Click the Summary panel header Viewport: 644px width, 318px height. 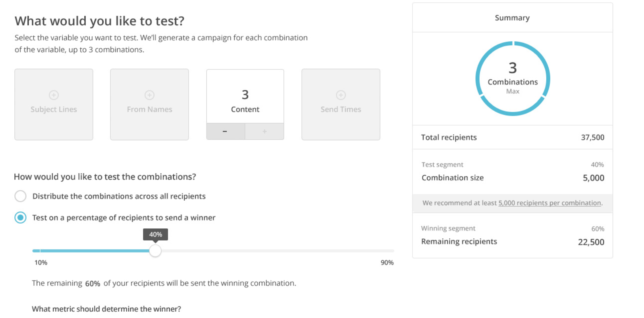tap(512, 18)
